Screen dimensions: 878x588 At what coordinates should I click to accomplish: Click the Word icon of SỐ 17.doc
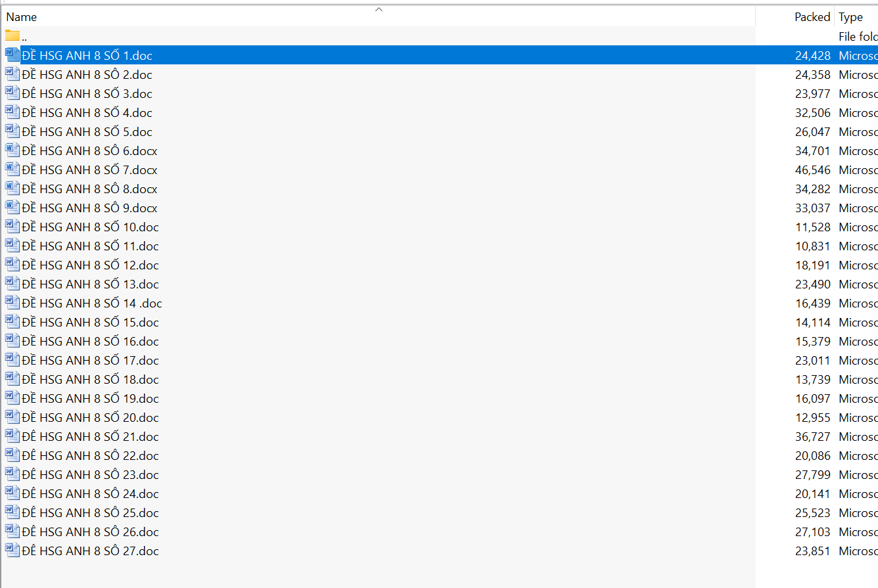(12, 360)
